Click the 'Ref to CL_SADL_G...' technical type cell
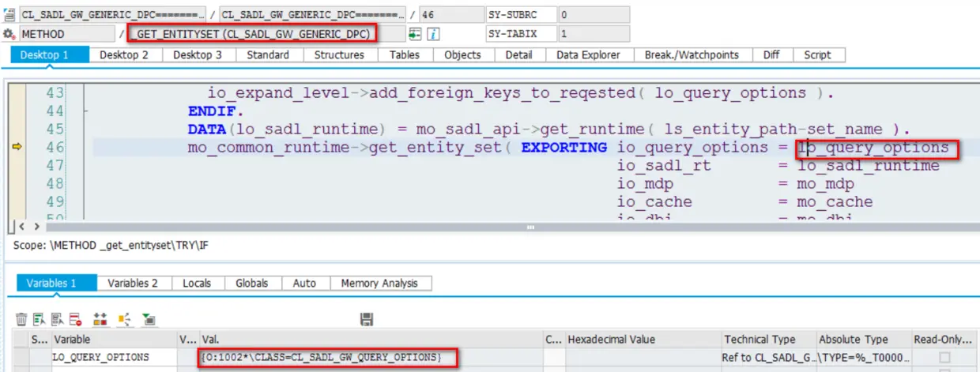The height and width of the screenshot is (372, 980). pos(768,358)
